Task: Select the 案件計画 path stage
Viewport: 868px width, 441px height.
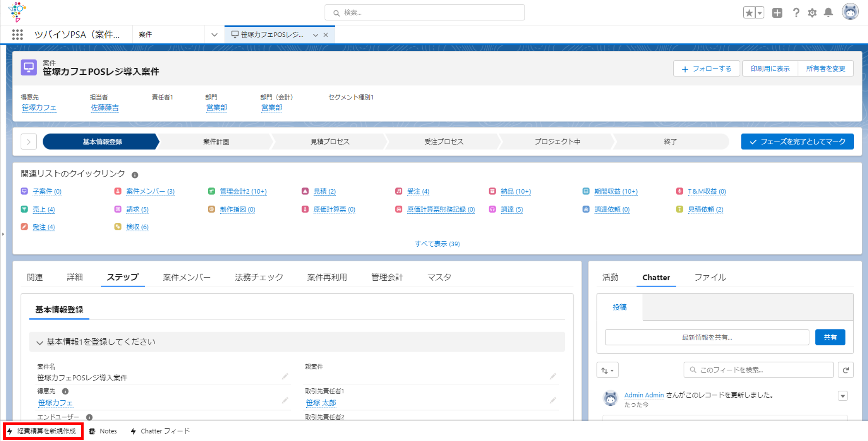Action: coord(216,142)
